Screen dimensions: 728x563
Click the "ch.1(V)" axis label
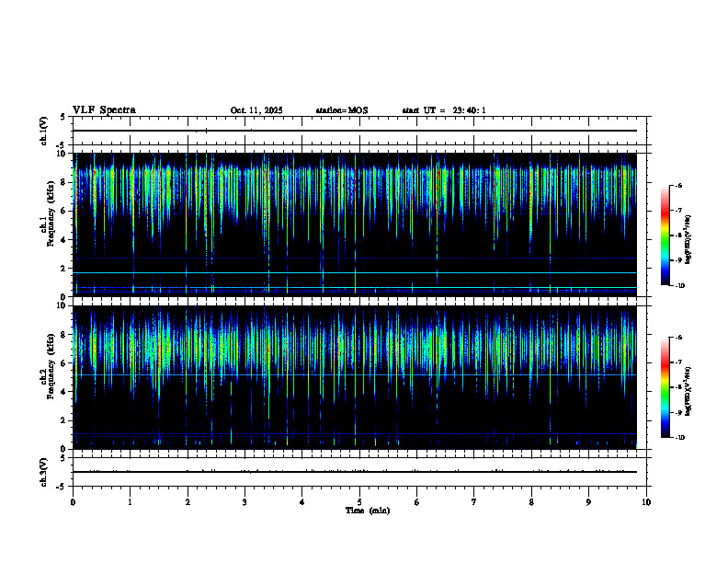pyautogui.click(x=43, y=131)
